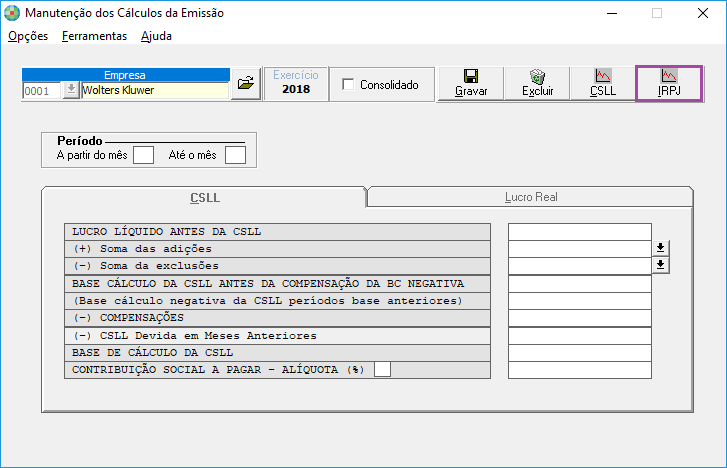This screenshot has width=727, height=468.
Task: Click the Alíquota (%) small input box
Action: click(383, 370)
